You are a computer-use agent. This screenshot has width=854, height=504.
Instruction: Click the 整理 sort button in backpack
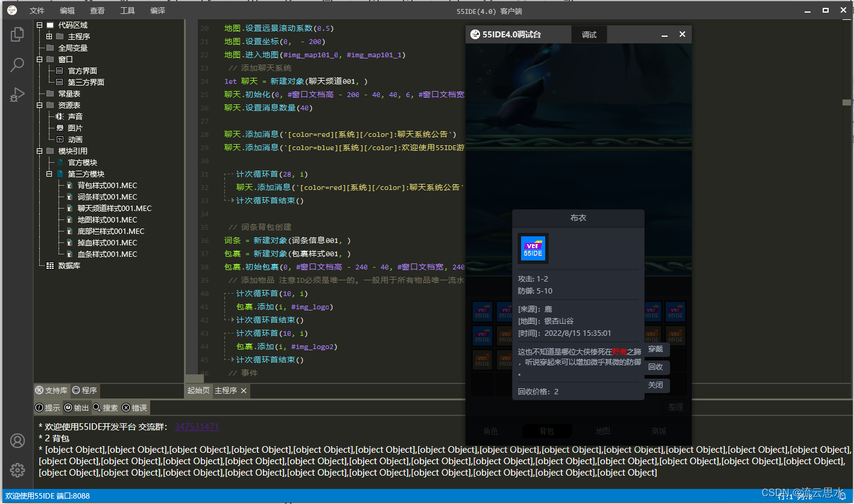pos(675,407)
